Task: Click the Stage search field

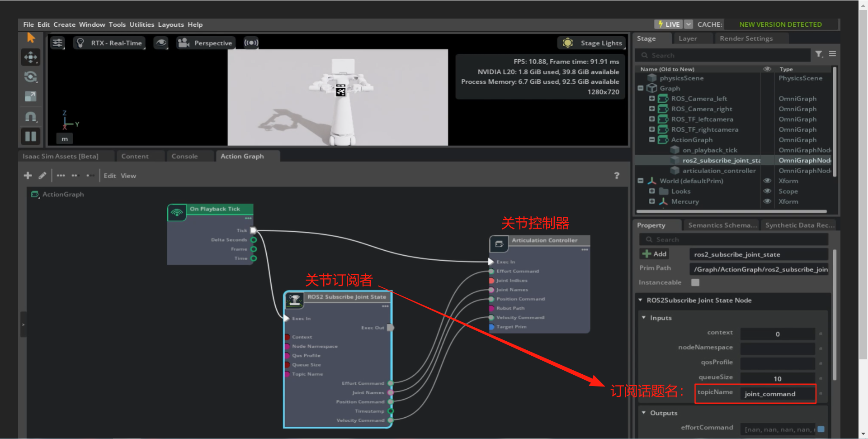Action: tap(723, 55)
